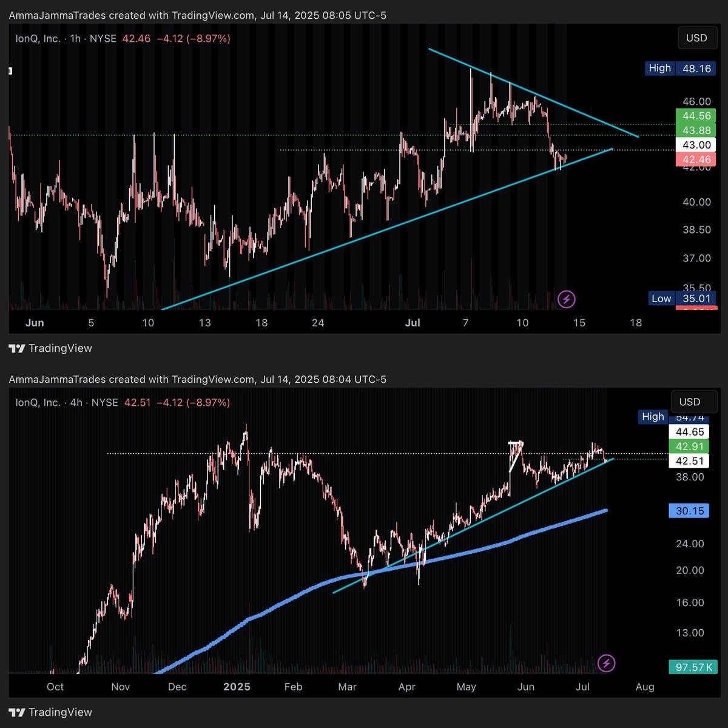Click the white 42.51 price tag on axis
728x728 pixels.
click(689, 461)
